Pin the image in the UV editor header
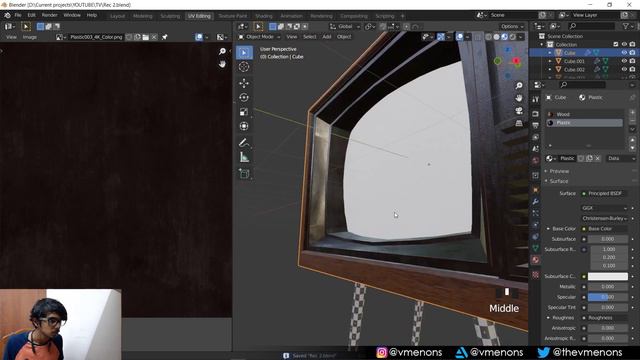 tap(164, 37)
